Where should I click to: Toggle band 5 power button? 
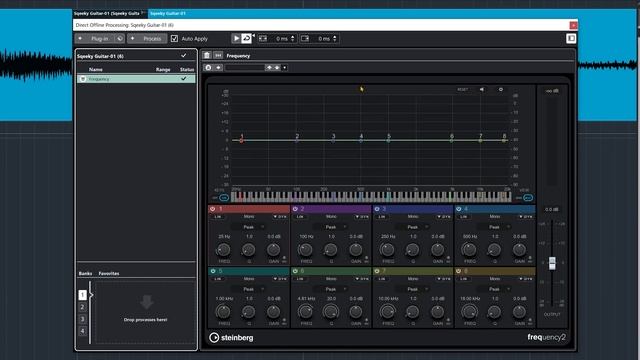pos(213,271)
